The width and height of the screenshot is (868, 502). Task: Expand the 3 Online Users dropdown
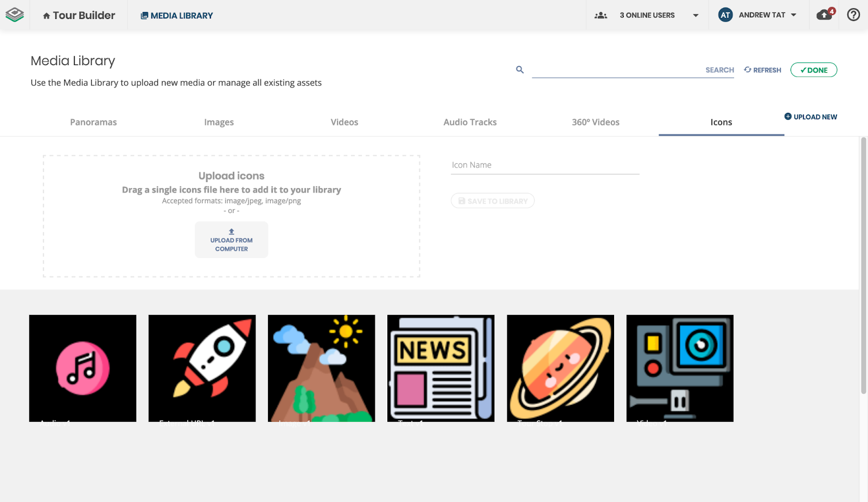(695, 15)
